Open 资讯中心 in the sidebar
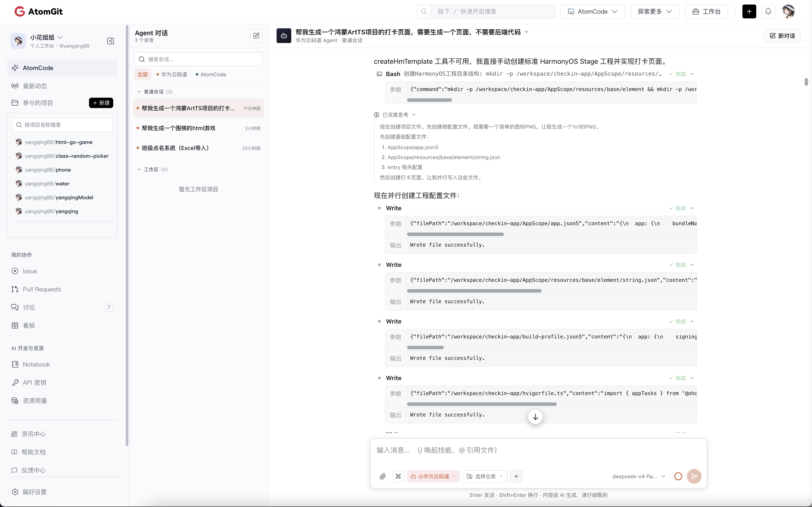Viewport: 812px width, 507px height. [62, 434]
